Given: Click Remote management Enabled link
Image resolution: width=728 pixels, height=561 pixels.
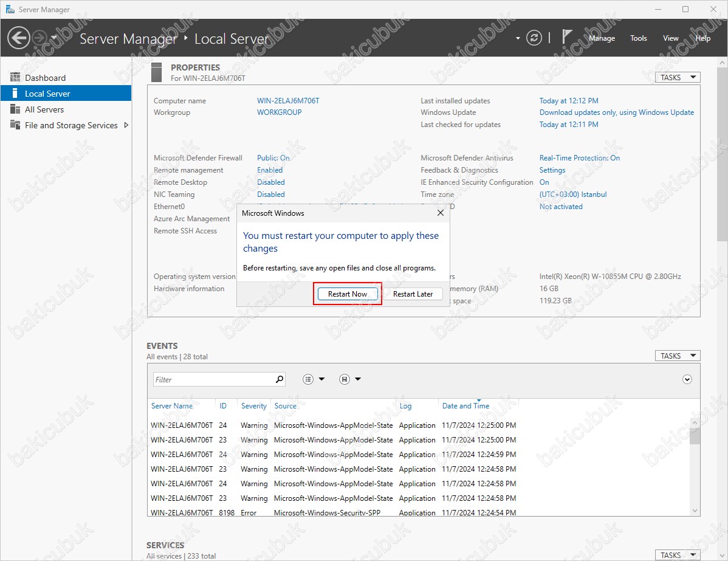Looking at the screenshot, I should tap(270, 170).
